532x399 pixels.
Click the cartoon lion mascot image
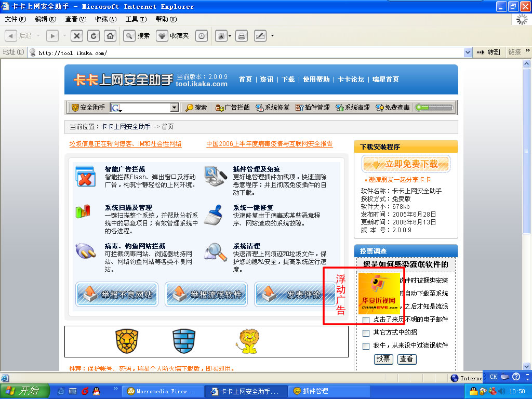(x=247, y=342)
